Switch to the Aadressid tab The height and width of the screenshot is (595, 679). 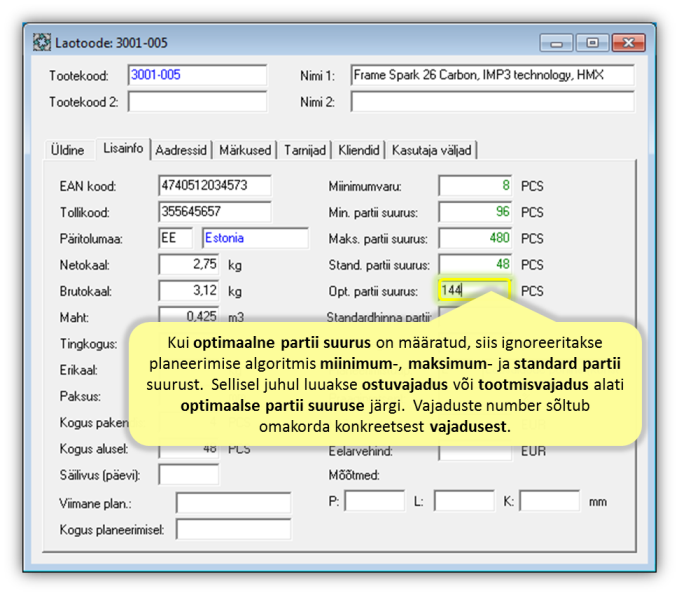(181, 150)
